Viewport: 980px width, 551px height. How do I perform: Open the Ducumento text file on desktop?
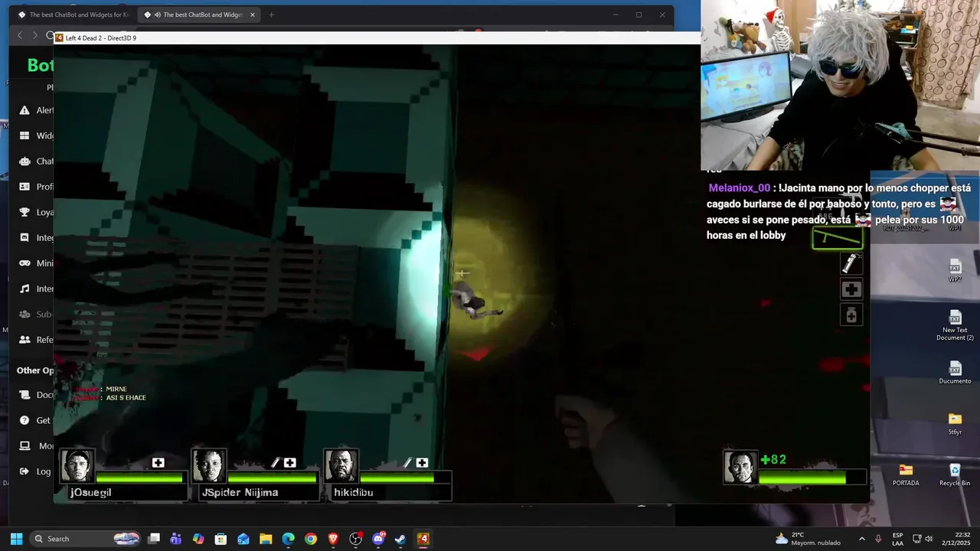955,373
